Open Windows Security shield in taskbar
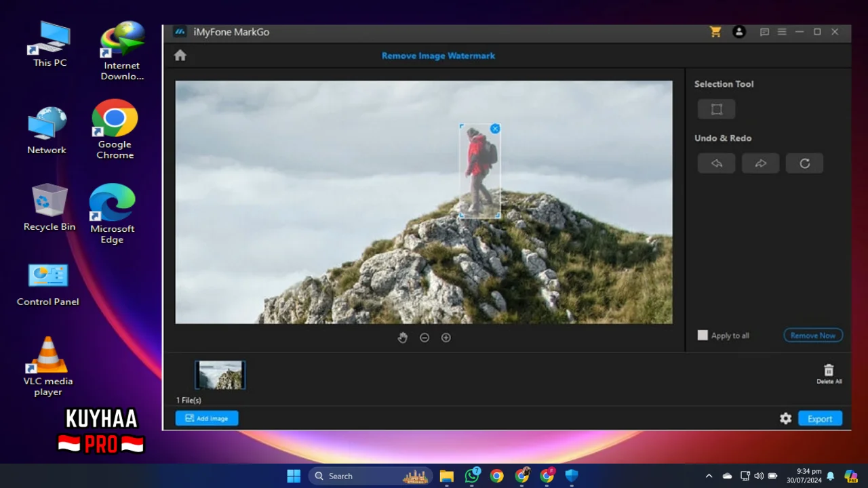The width and height of the screenshot is (868, 488). [x=572, y=476]
